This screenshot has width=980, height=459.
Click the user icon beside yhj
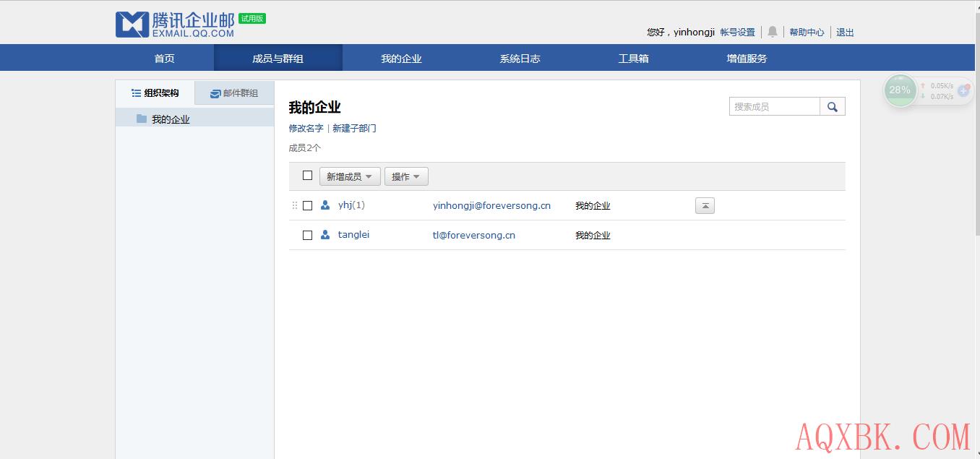[x=325, y=205]
